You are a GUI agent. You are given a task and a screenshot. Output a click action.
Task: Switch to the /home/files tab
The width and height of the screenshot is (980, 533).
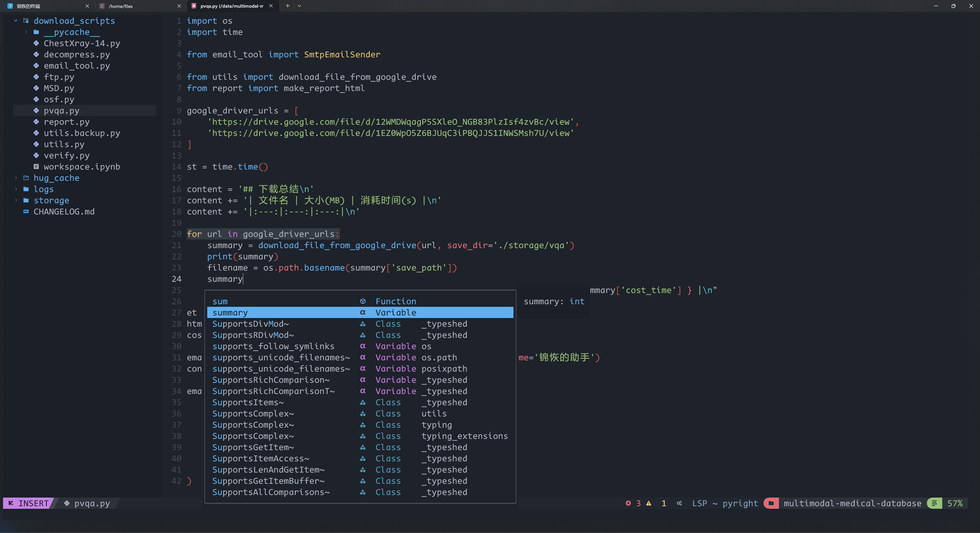[121, 6]
